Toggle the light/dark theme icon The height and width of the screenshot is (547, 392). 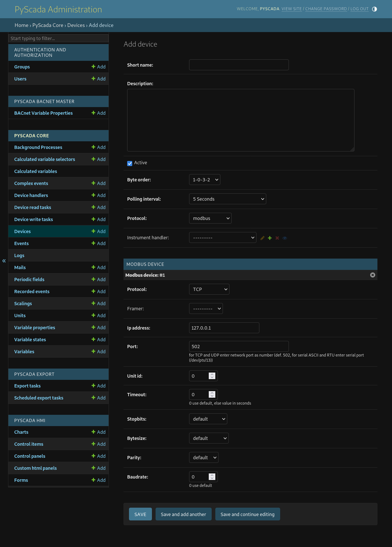point(375,9)
